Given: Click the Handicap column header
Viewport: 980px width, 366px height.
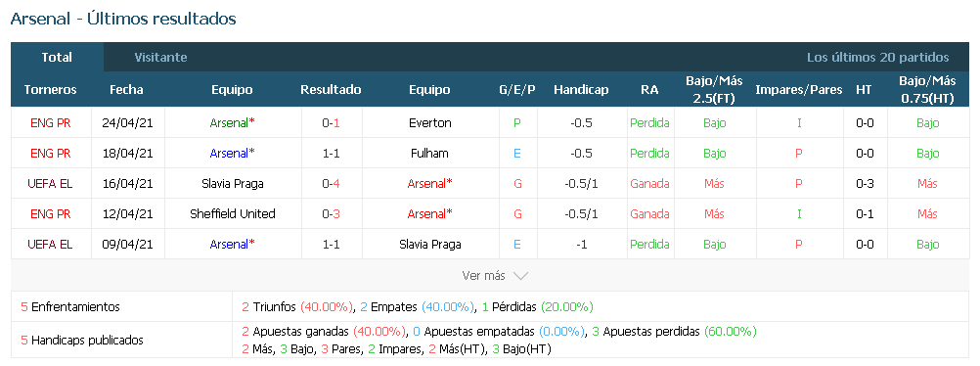Looking at the screenshot, I should coord(581,89).
